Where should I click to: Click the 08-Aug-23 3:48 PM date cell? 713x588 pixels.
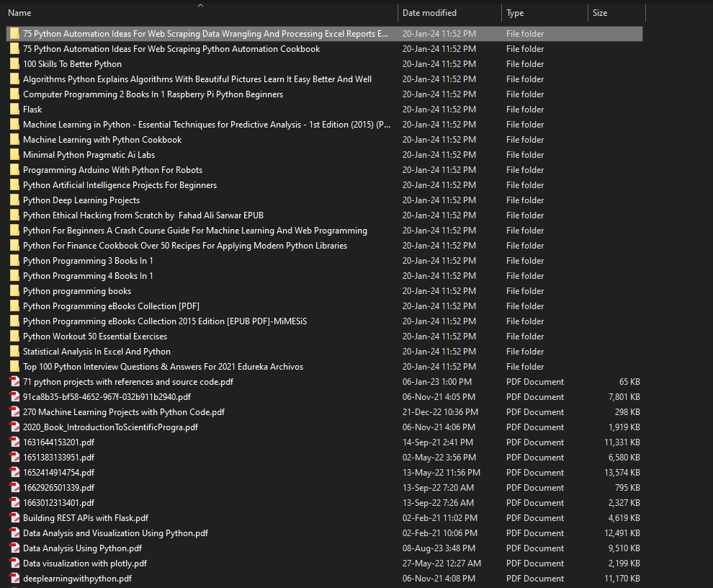(x=439, y=548)
